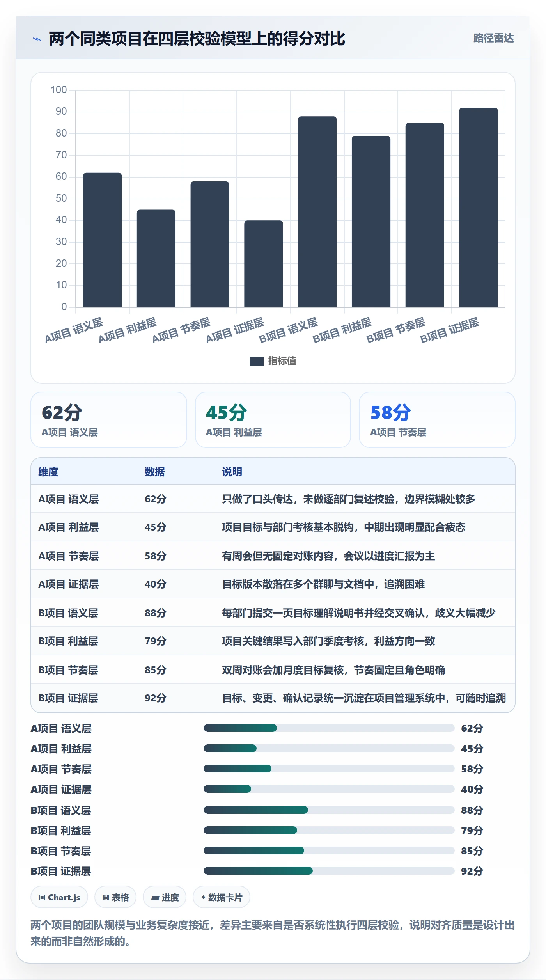546x980 pixels.
Task: Select the B项目 节奏层 chart bar
Action: [x=425, y=215]
